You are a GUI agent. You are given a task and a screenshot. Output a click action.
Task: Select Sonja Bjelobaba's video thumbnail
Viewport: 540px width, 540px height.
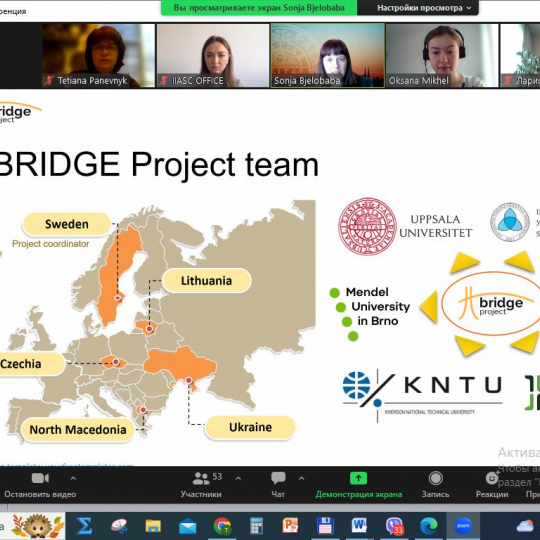[328, 55]
